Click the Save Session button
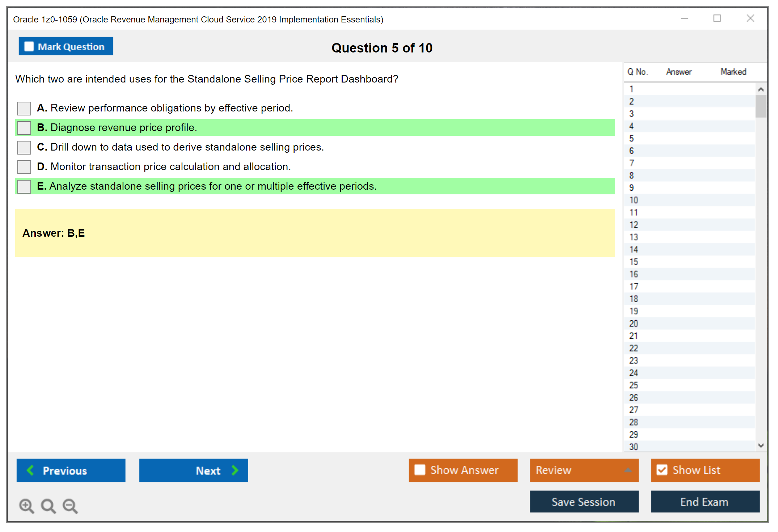This screenshot has height=532, width=778. [584, 502]
